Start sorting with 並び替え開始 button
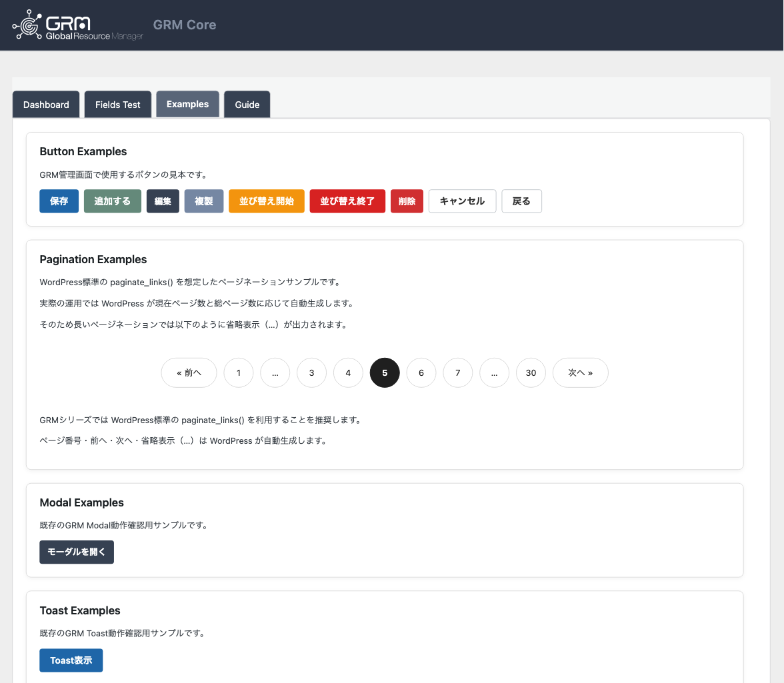The height and width of the screenshot is (683, 784). [267, 201]
